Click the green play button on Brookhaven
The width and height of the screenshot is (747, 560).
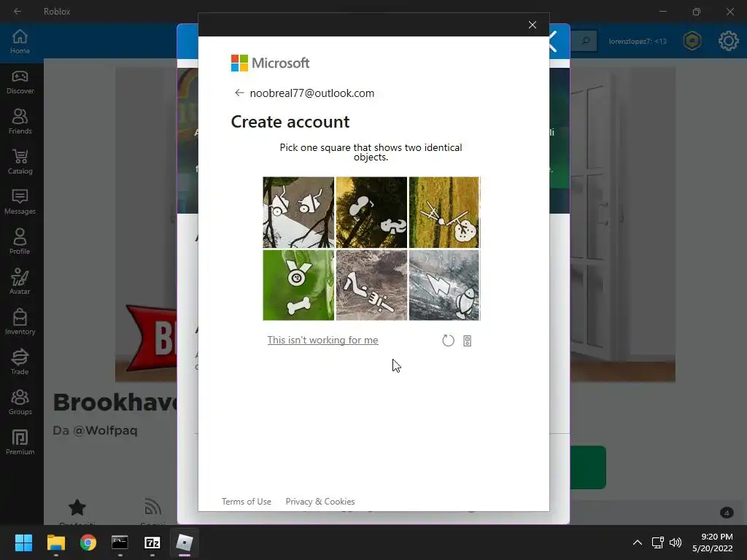588,467
